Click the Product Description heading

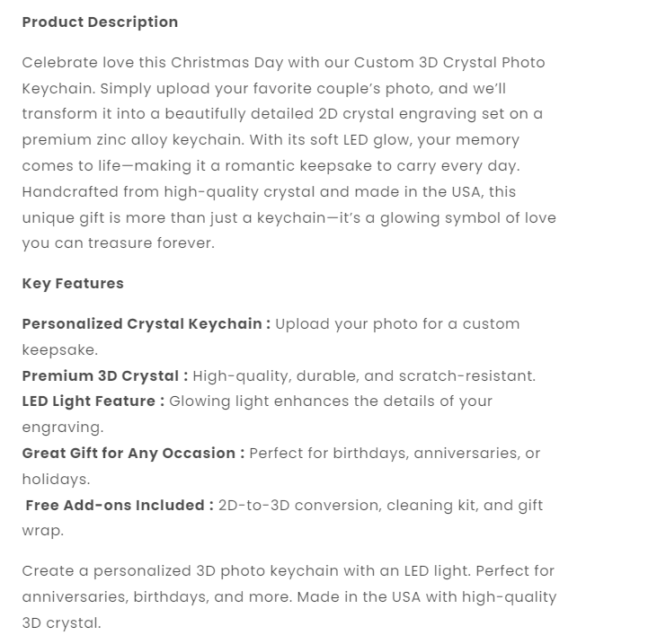click(x=100, y=22)
